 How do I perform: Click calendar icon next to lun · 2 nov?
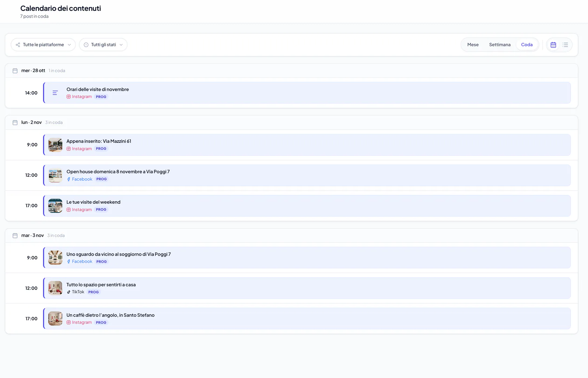pos(15,122)
